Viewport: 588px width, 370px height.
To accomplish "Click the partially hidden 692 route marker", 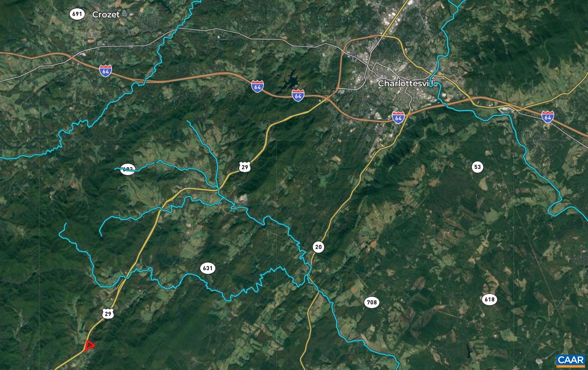I will [x=127, y=170].
